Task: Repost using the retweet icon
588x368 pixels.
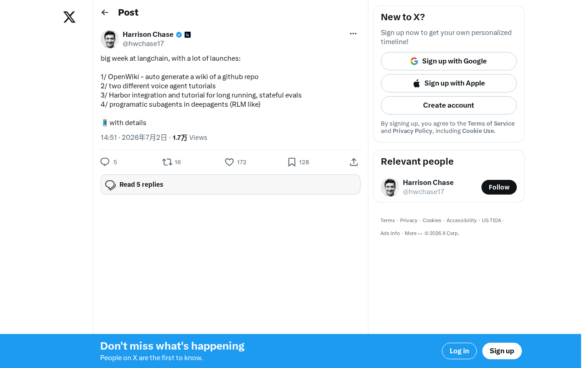Action: point(167,162)
